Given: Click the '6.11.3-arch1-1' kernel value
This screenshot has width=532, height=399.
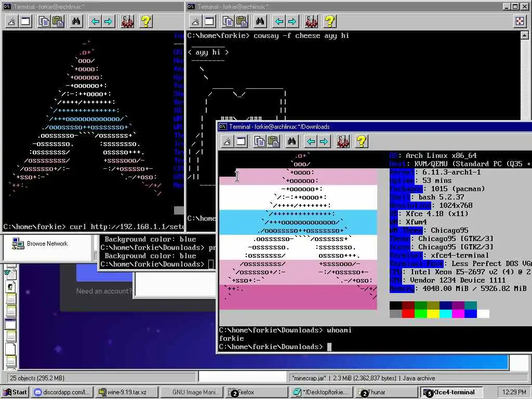Looking at the screenshot, I should point(451,172).
